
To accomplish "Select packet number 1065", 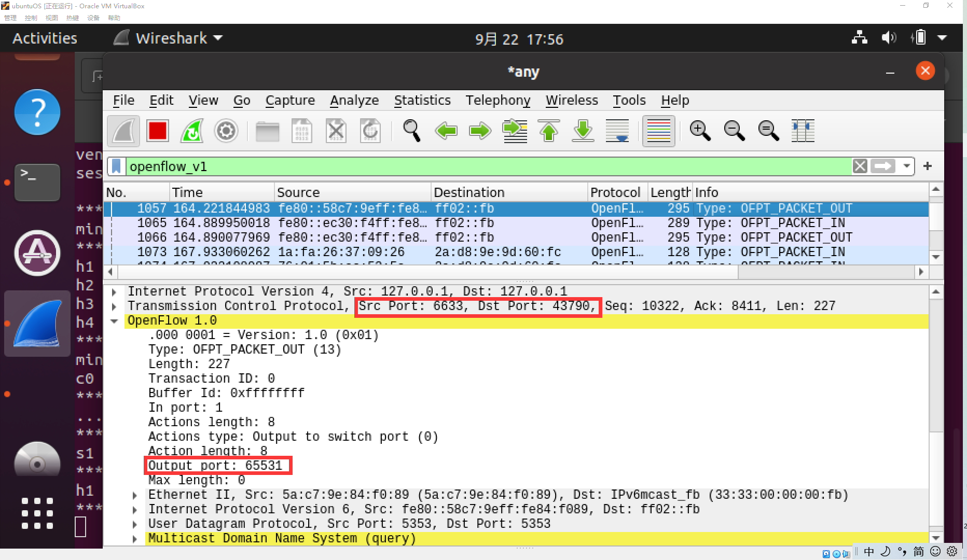I will [516, 223].
